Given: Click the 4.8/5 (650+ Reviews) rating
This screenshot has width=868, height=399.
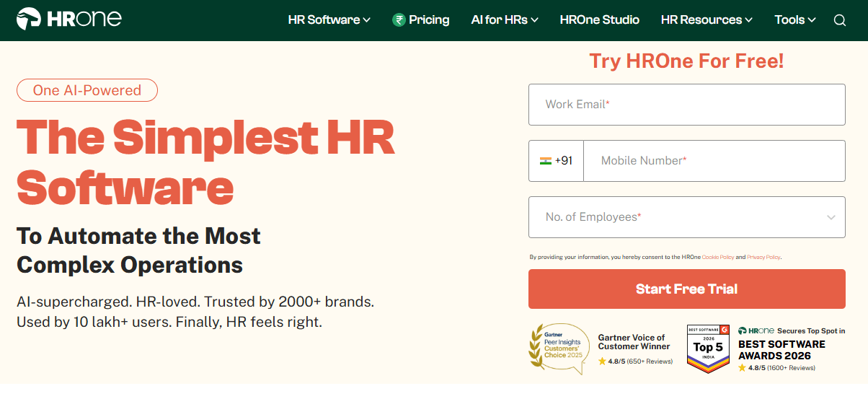Looking at the screenshot, I should (x=635, y=361).
